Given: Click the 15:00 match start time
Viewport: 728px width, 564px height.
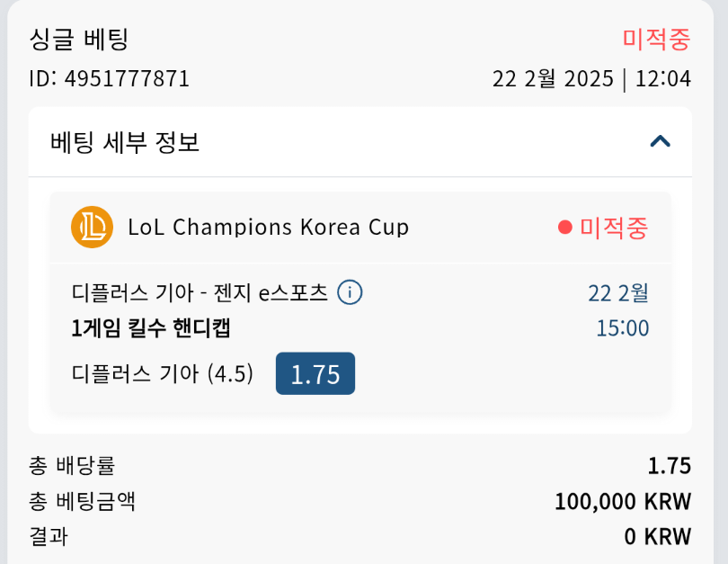Looking at the screenshot, I should click(622, 328).
